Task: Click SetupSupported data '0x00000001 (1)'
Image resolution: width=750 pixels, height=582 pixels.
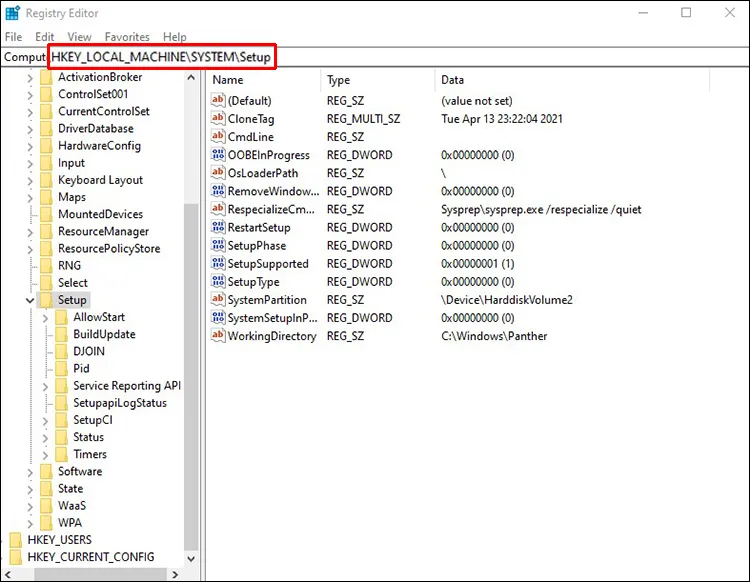Action: [477, 264]
